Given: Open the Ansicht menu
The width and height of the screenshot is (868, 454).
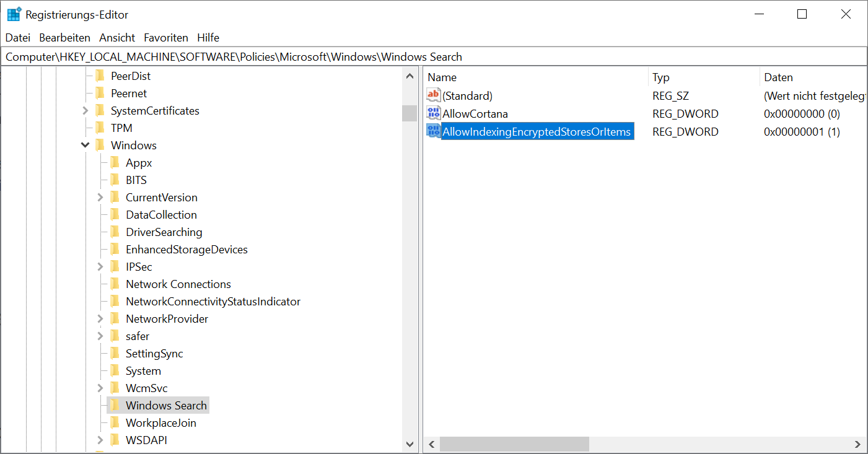Looking at the screenshot, I should [x=117, y=38].
